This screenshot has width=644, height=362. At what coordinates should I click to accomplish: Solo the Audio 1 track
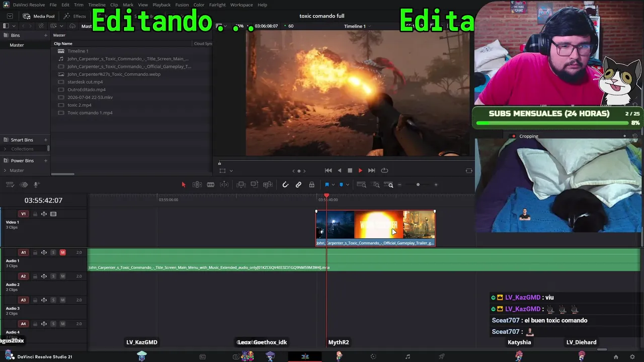[x=53, y=252]
